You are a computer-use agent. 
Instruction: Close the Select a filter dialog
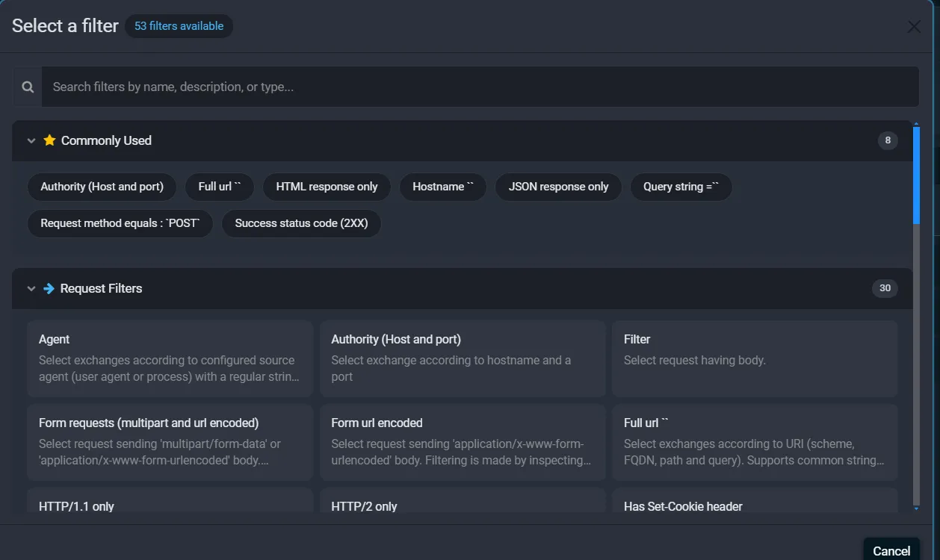click(914, 27)
